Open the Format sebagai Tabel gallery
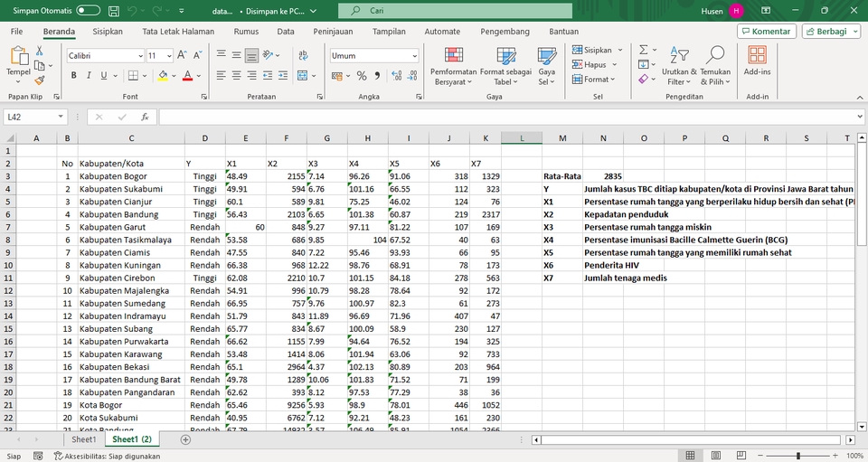Screen dimensions: 868x462 pyautogui.click(x=505, y=66)
